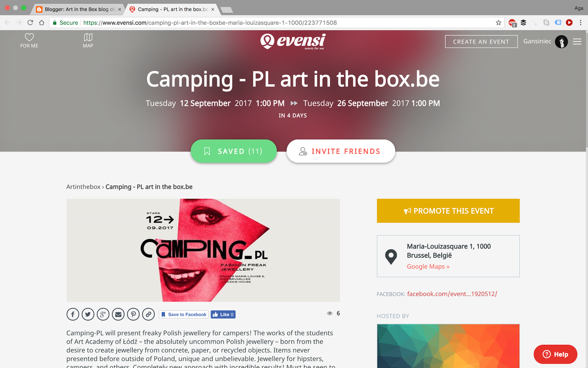The image size is (588, 368).
Task: Open Chrome's three-dot menu
Action: [x=581, y=23]
